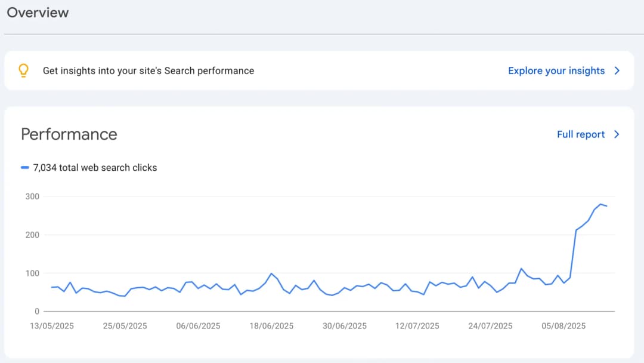
Task: Click the blue legend marker for web search clicks
Action: point(24,168)
